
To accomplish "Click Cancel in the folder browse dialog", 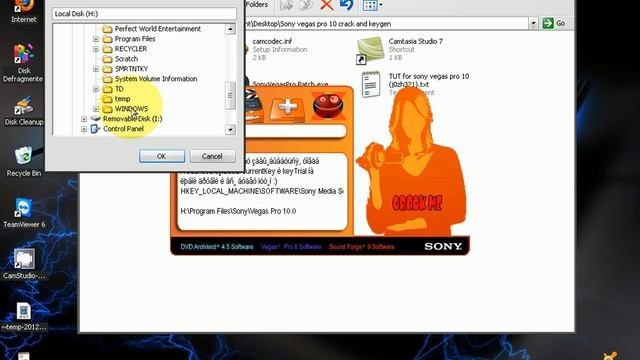I will tap(212, 156).
